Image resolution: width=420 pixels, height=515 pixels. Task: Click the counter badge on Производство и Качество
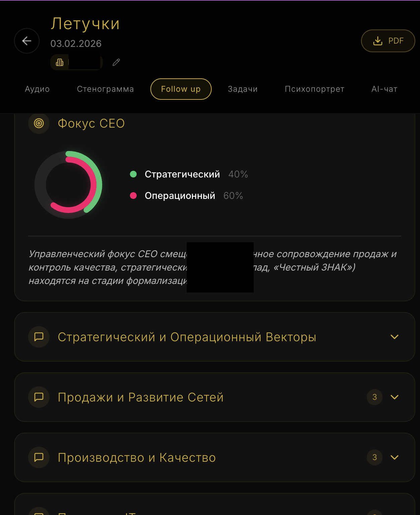coord(374,457)
